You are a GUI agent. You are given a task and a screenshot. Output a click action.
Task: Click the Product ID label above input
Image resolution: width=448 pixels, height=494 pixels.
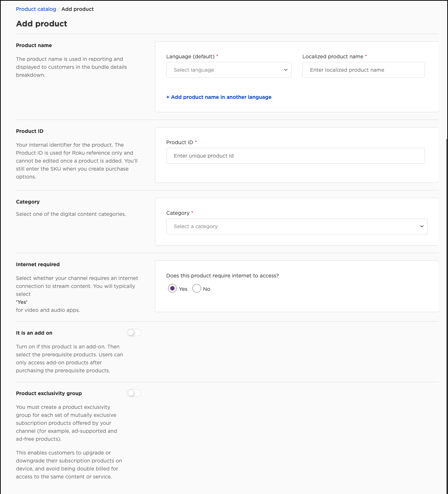point(180,142)
